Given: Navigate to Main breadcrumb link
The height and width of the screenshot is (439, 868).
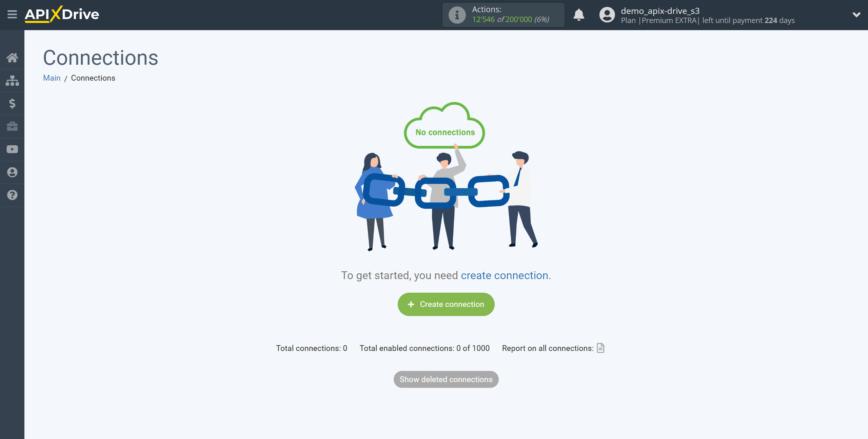Looking at the screenshot, I should click(x=52, y=78).
